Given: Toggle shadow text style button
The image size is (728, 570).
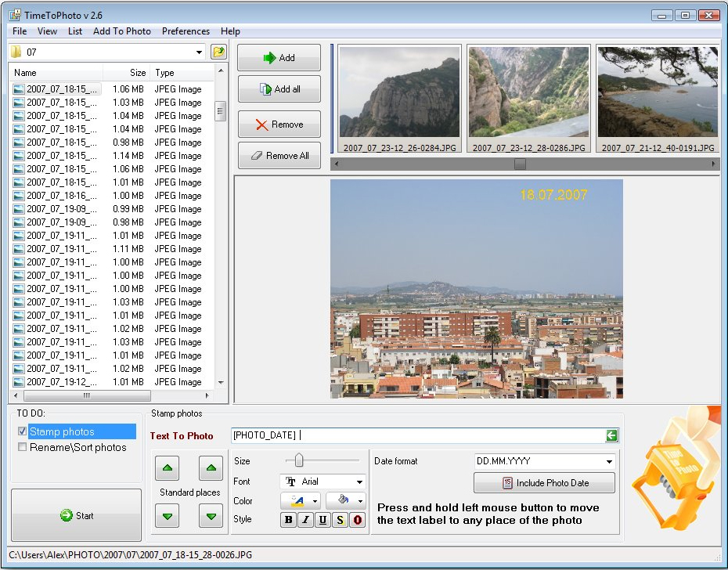Looking at the screenshot, I should click(340, 520).
